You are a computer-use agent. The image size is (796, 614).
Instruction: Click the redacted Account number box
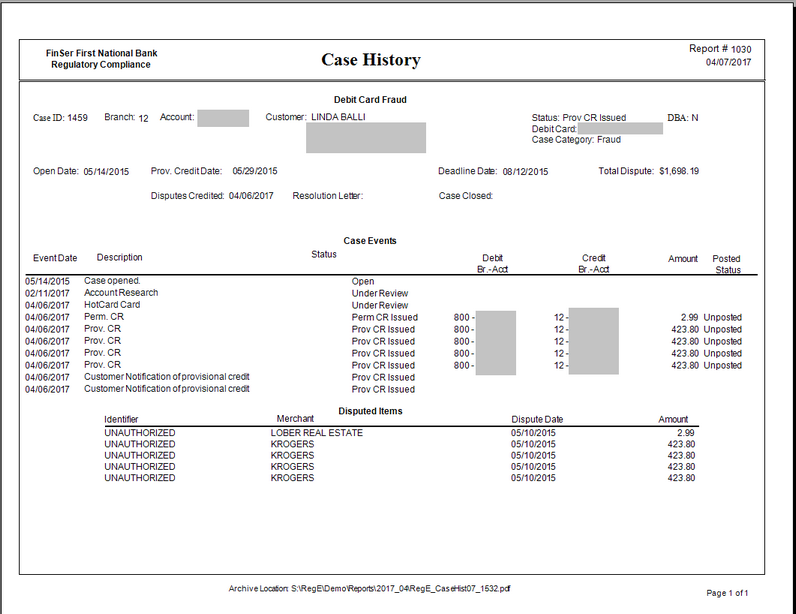[223, 118]
